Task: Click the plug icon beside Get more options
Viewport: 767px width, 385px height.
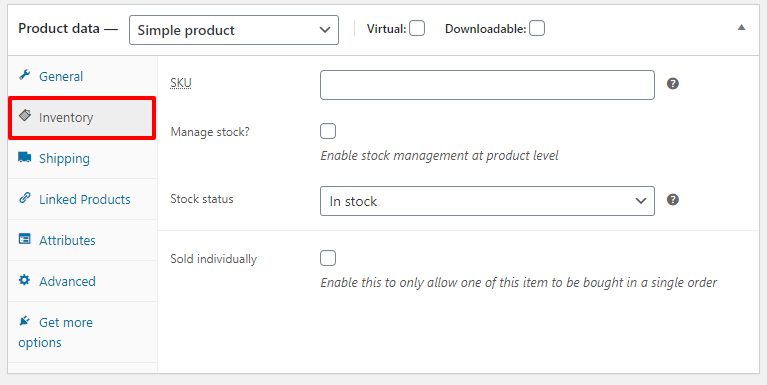Action: coord(24,321)
